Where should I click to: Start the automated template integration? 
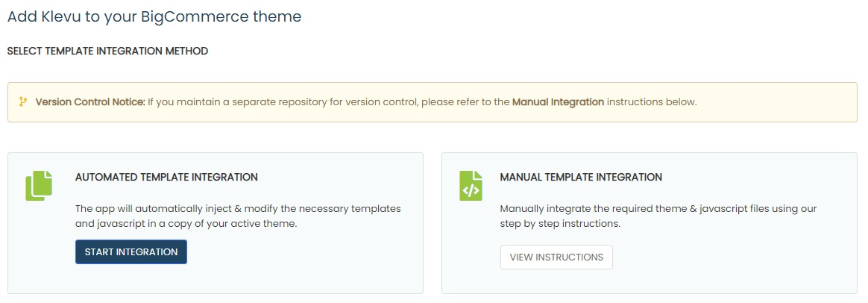click(131, 252)
